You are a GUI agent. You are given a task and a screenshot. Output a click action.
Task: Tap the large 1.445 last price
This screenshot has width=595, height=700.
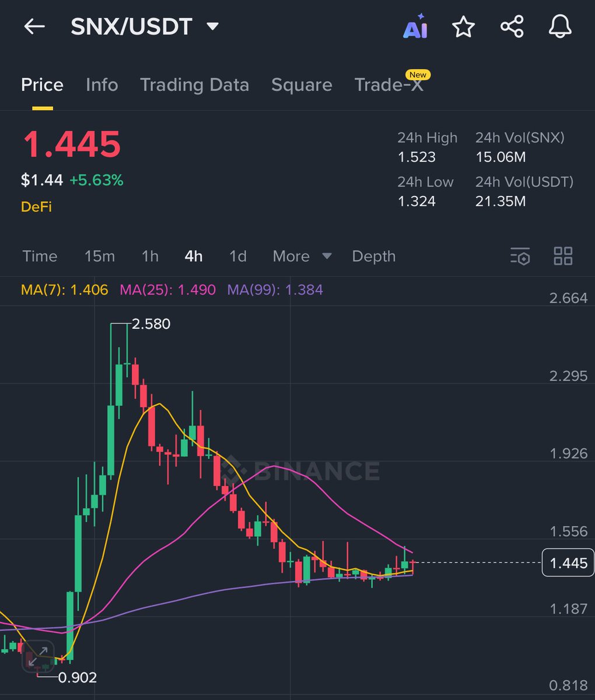tap(71, 145)
